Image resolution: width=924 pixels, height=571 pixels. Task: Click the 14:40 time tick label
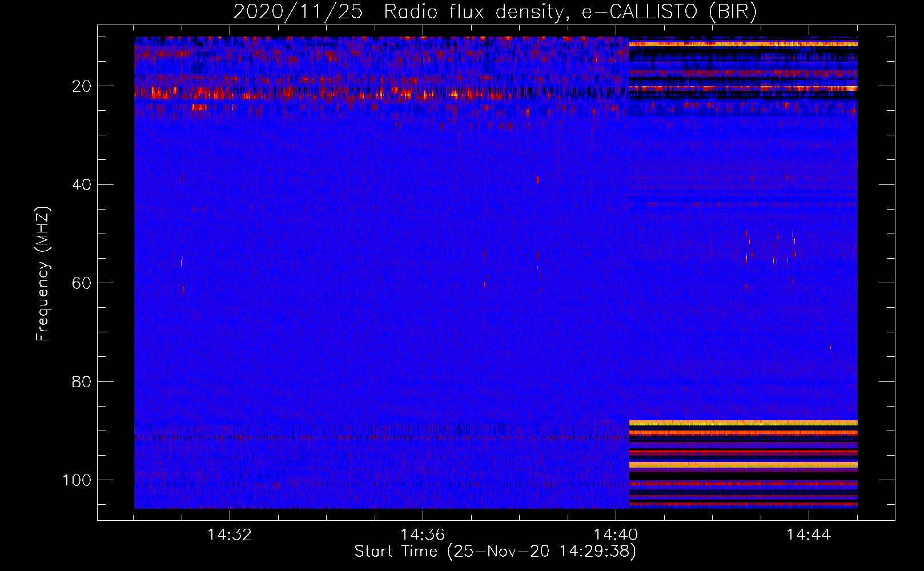pyautogui.click(x=616, y=535)
